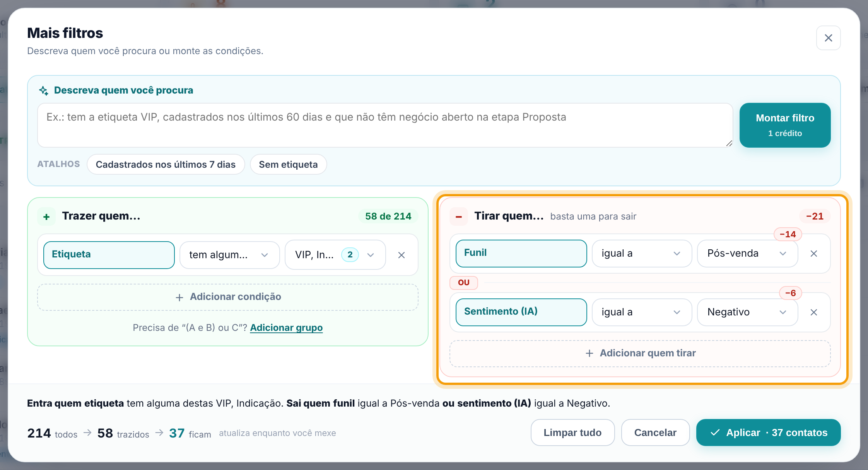The width and height of the screenshot is (868, 470).
Task: Open the Funil field selector
Action: (521, 253)
